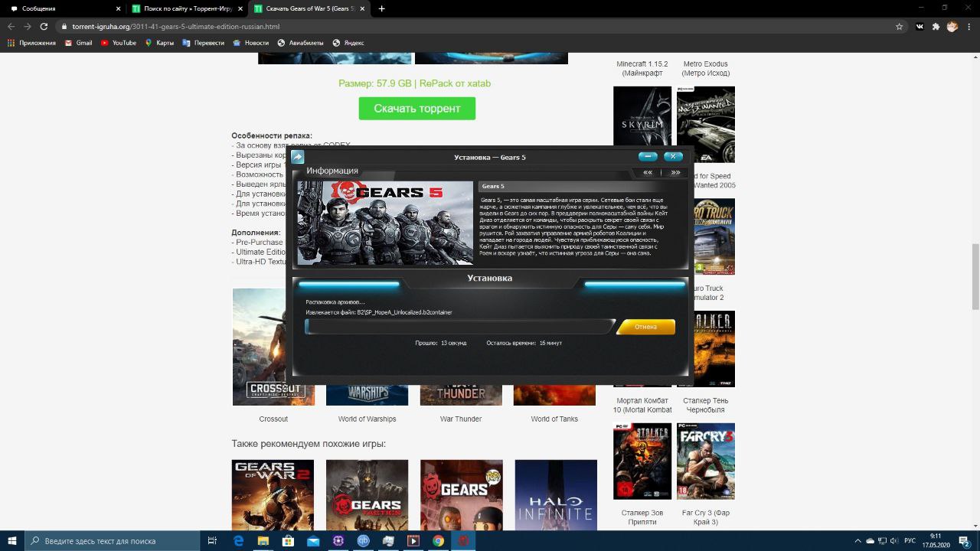Open the Перевести bookmark
This screenshot has width=980, height=551.
[x=203, y=43]
